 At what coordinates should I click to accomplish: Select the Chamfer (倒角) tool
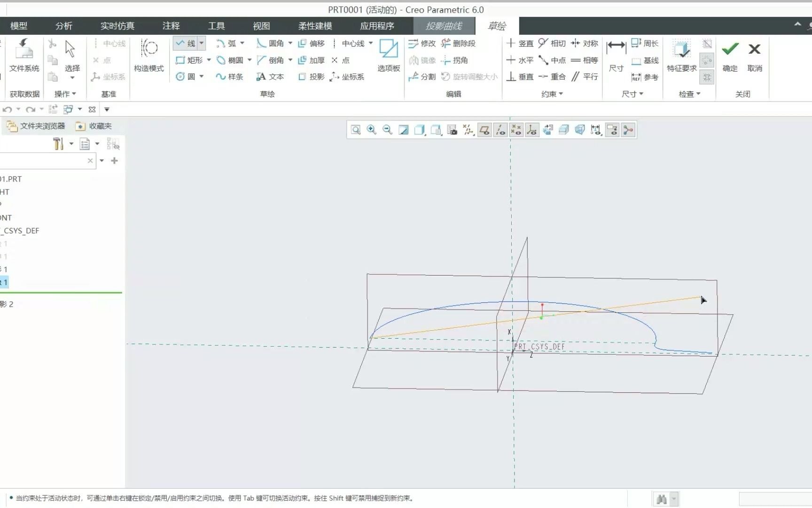click(270, 60)
